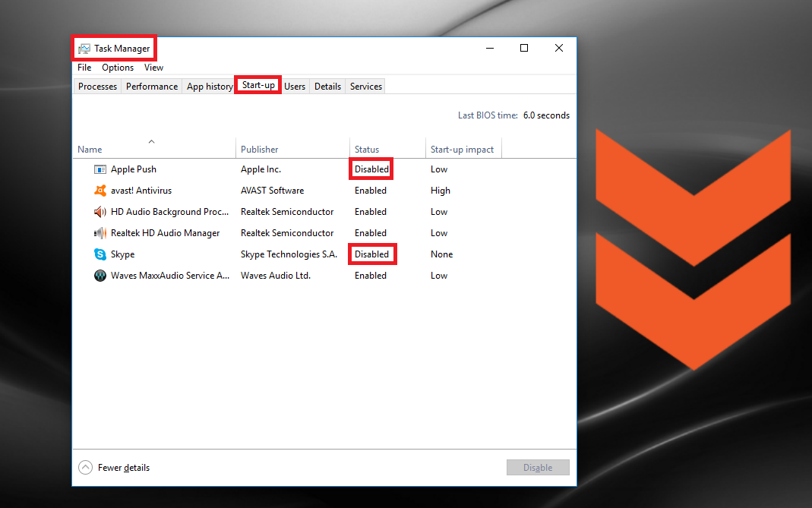The height and width of the screenshot is (508, 812).
Task: Click the Waves Audio Ltd. publisher cell
Action: pyautogui.click(x=276, y=276)
